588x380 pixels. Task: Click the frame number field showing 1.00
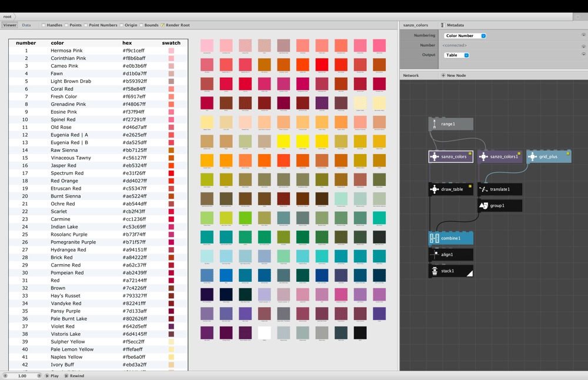click(x=22, y=375)
